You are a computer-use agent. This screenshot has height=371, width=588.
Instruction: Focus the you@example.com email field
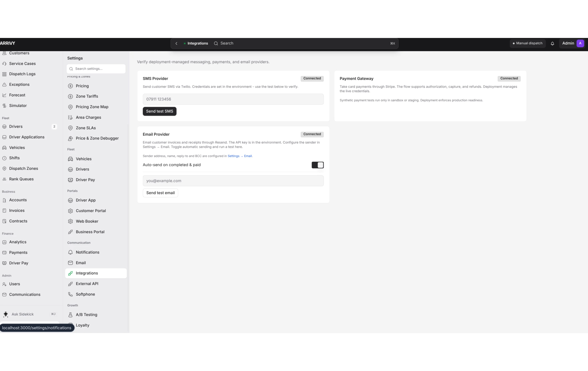233,181
